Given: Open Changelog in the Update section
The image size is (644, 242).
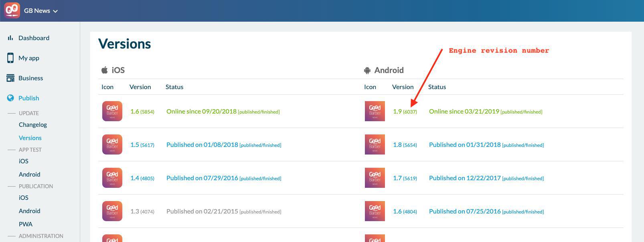Looking at the screenshot, I should [x=33, y=124].
